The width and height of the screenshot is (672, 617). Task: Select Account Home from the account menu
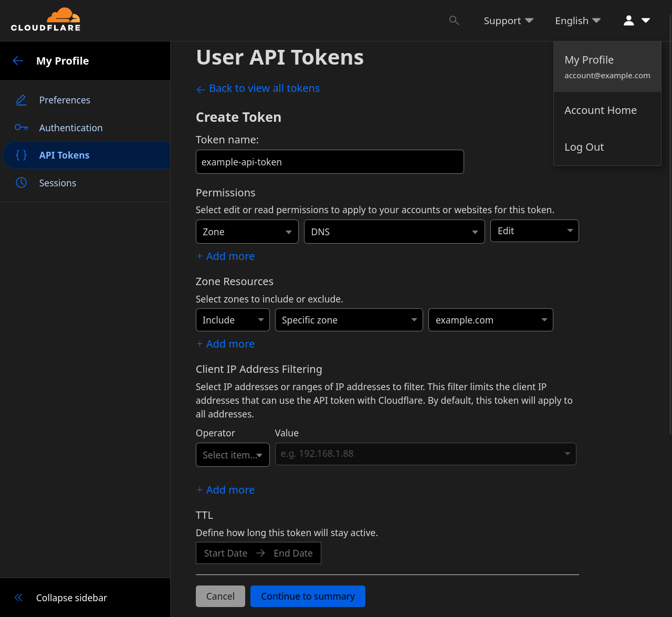(600, 110)
